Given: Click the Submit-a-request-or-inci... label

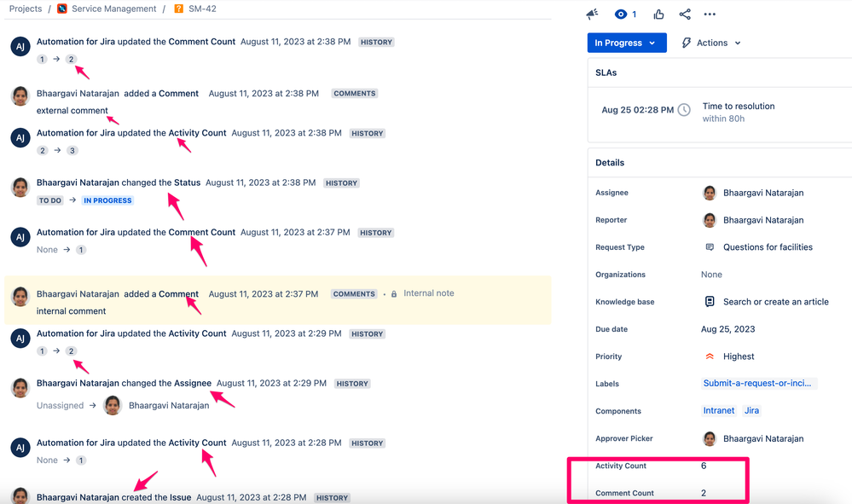Looking at the screenshot, I should [758, 384].
